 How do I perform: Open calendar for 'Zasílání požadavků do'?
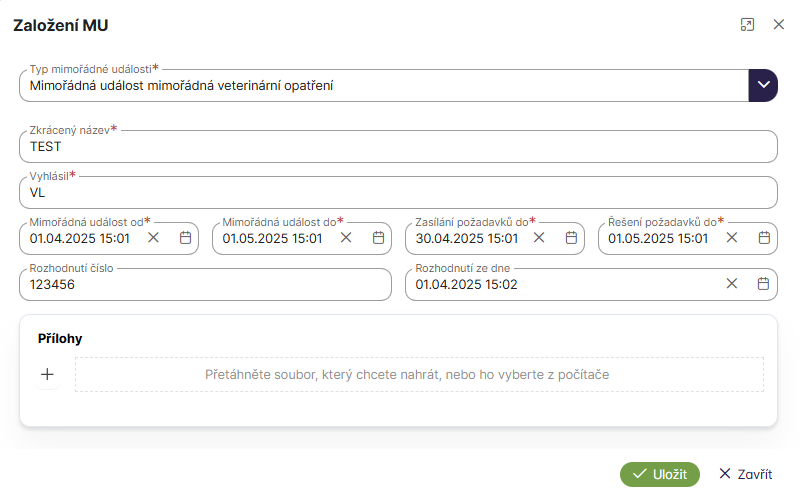(571, 238)
